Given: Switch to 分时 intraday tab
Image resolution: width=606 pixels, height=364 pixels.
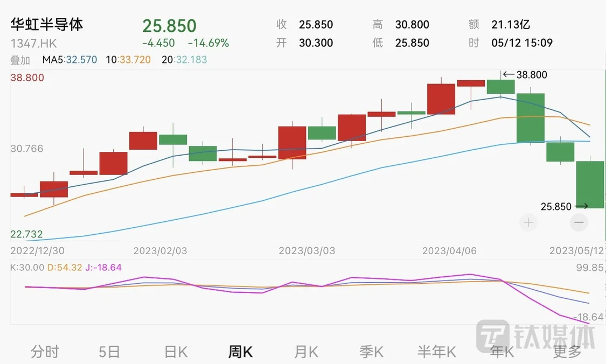Looking at the screenshot, I should [45, 352].
